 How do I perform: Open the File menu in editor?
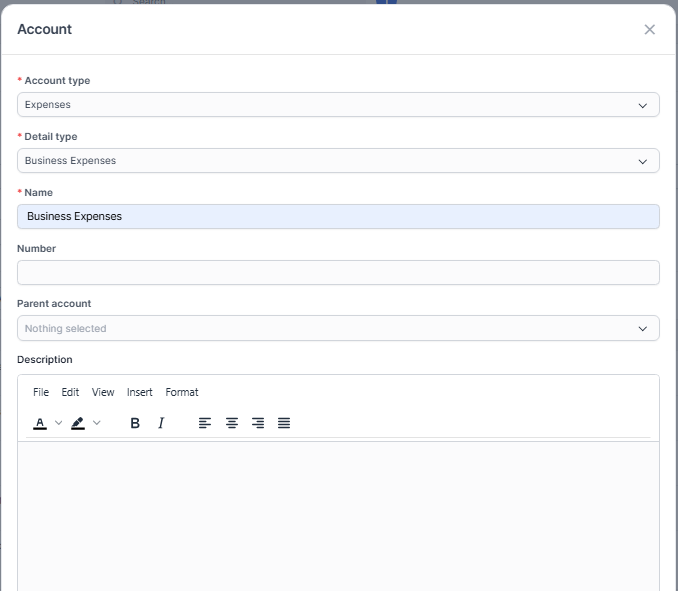(41, 392)
